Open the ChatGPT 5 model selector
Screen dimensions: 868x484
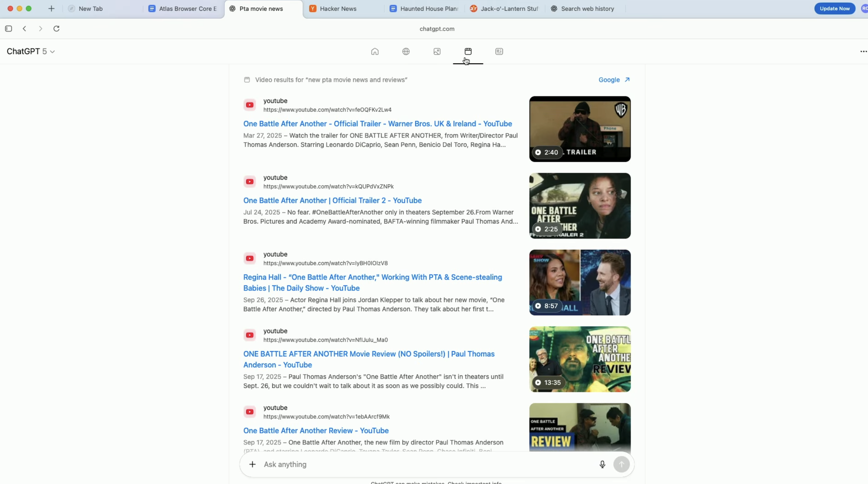point(30,51)
